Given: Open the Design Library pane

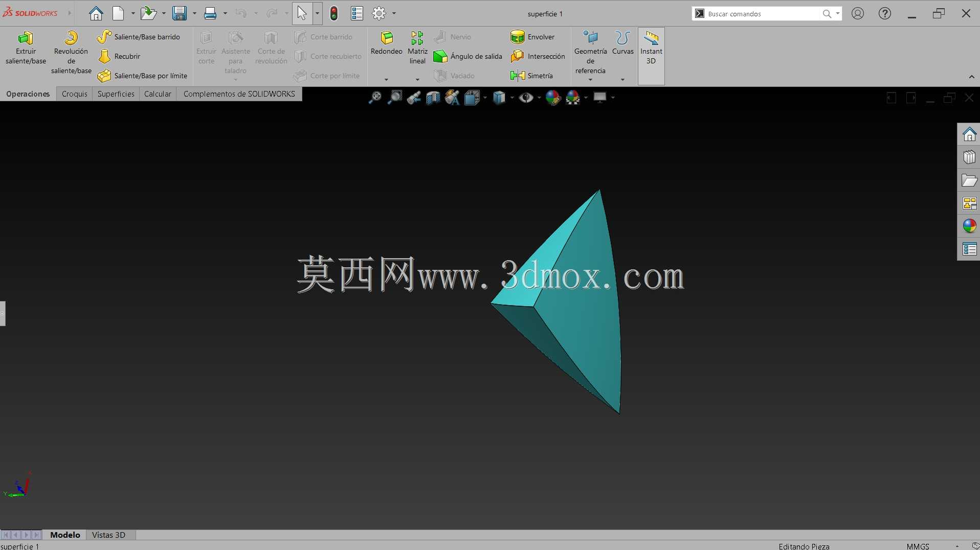Looking at the screenshot, I should (x=969, y=157).
